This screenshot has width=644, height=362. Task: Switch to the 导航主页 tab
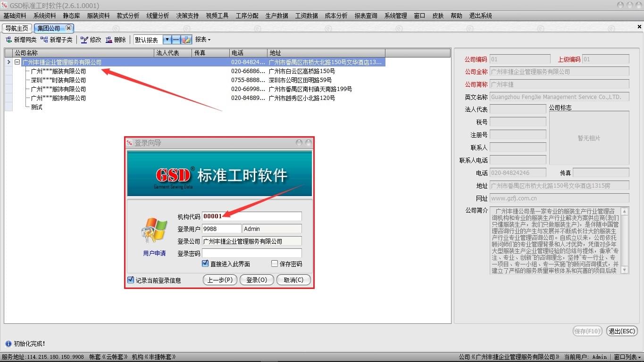tap(17, 28)
